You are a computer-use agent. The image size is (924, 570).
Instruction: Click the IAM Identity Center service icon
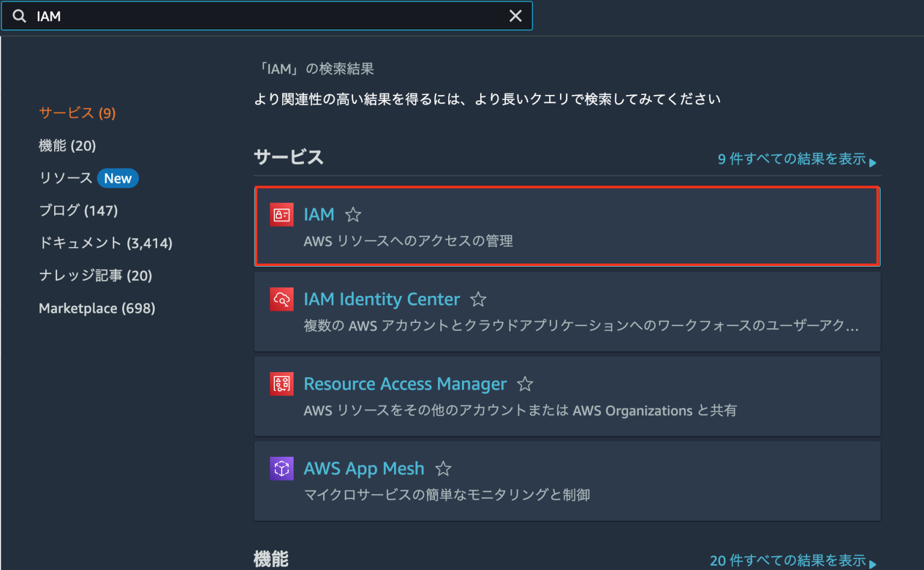click(282, 299)
